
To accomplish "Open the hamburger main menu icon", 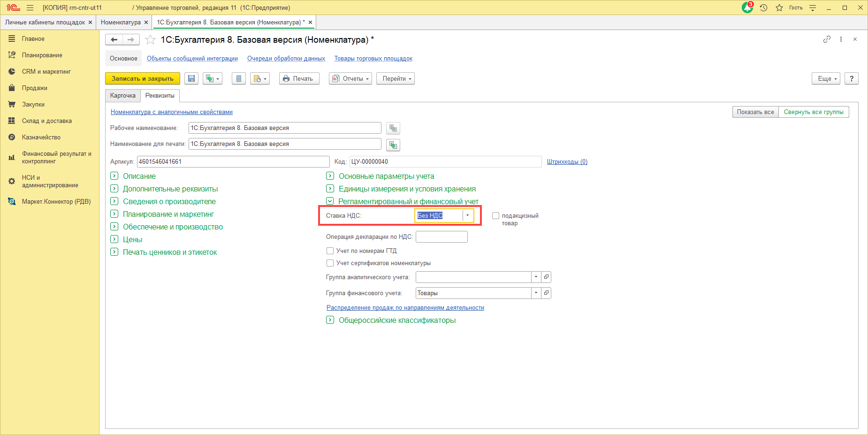I will click(30, 8).
